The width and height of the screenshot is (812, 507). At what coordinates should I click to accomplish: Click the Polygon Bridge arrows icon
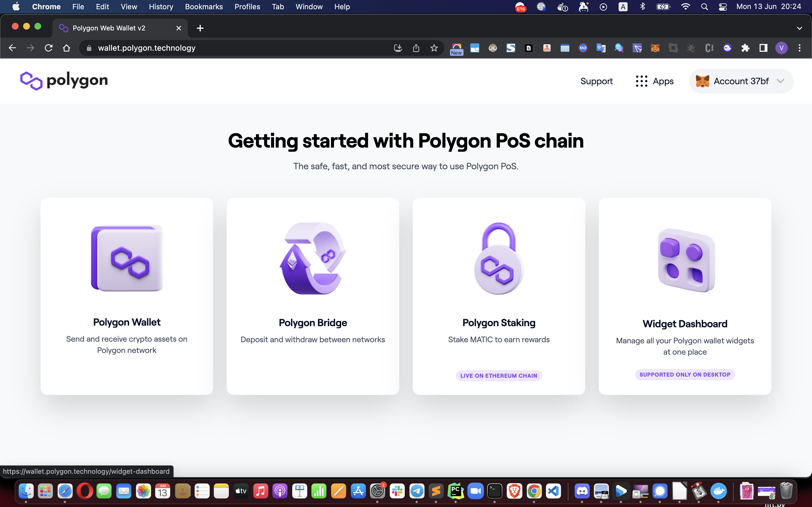[x=313, y=259]
